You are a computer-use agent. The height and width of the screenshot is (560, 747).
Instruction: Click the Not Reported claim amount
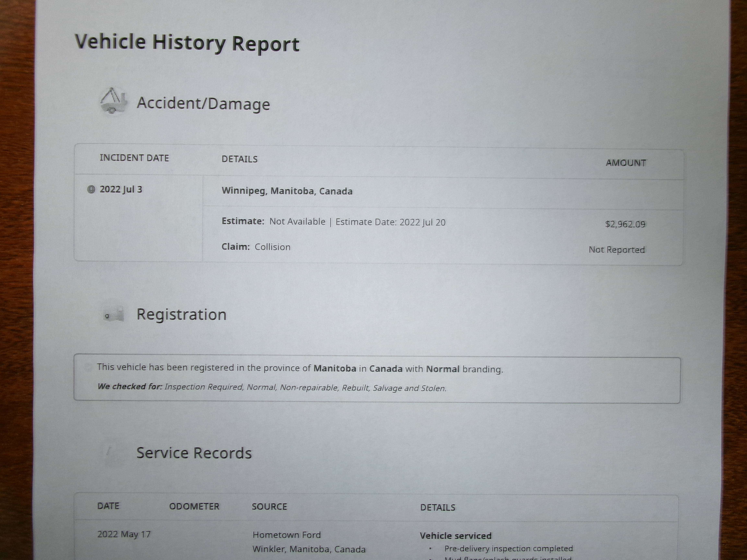point(617,250)
